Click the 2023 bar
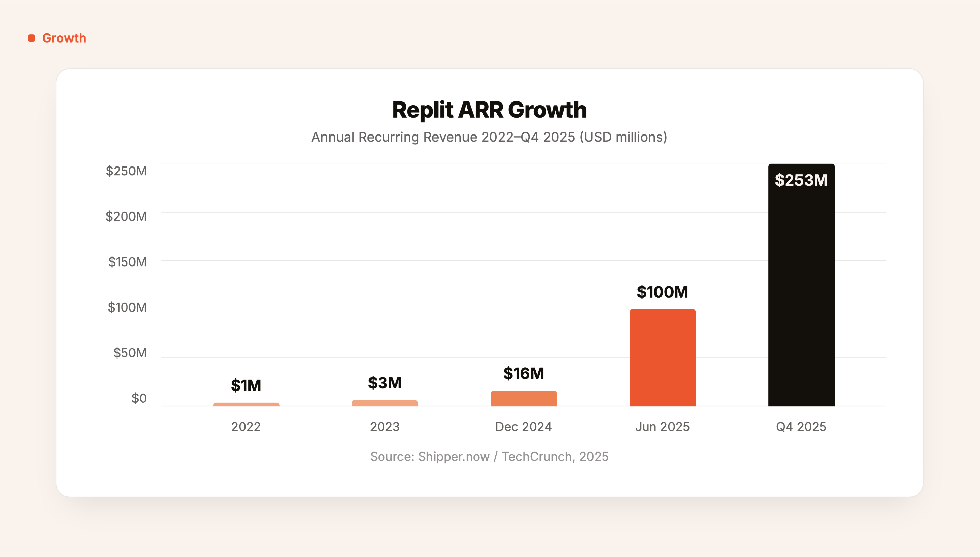Image resolution: width=980 pixels, height=557 pixels. pos(385,403)
